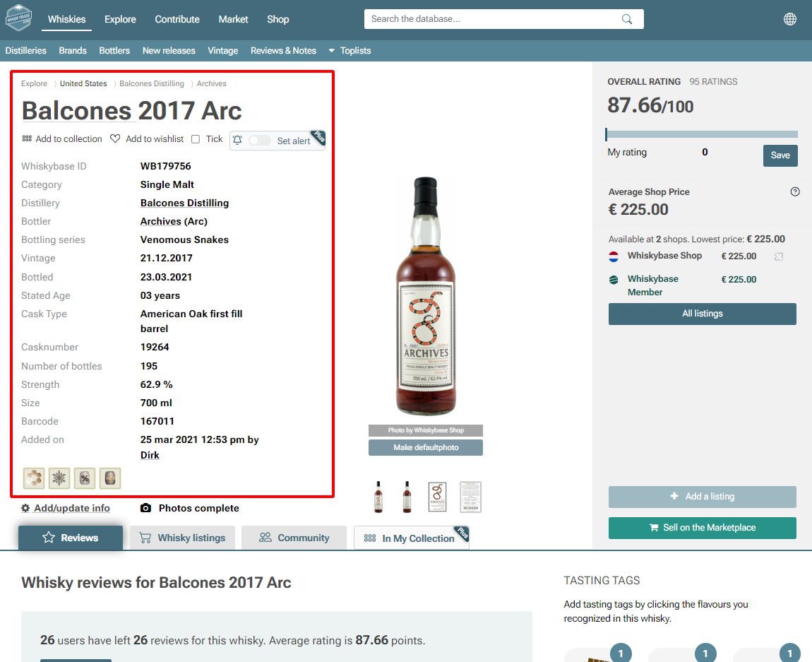
Task: Click the honeycomb tag icon below details
Action: [34, 478]
